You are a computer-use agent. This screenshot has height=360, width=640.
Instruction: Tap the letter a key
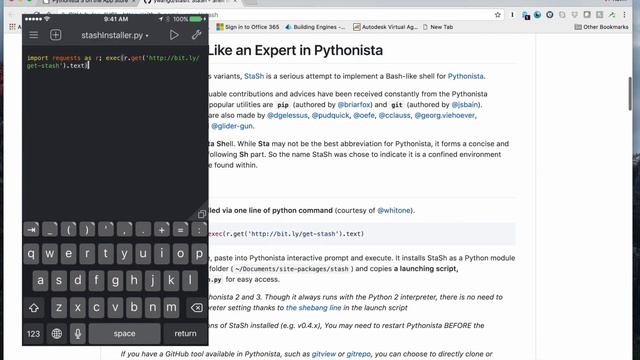coord(40,280)
